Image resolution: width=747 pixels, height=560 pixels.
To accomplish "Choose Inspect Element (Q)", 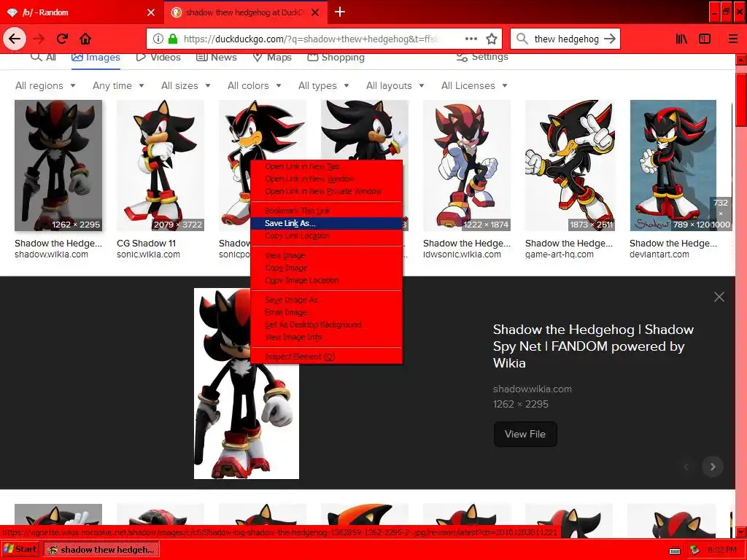I will (326, 356).
